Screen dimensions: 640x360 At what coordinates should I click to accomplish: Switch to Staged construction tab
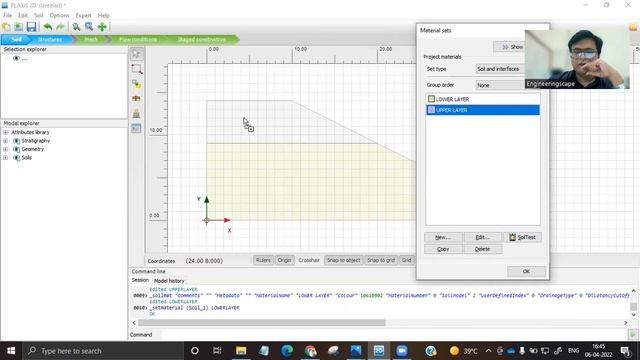[202, 40]
